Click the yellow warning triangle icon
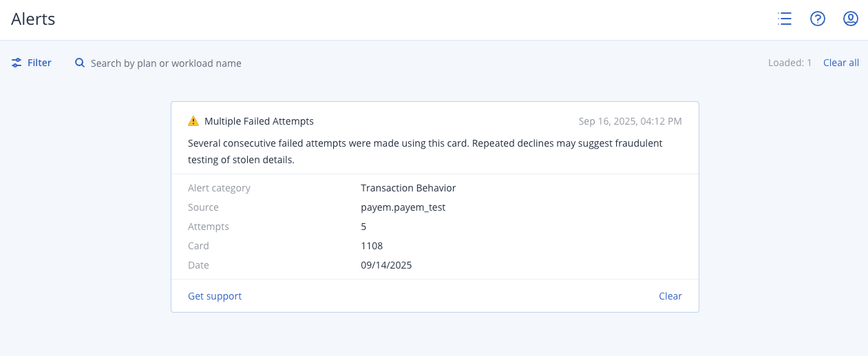 click(x=193, y=121)
